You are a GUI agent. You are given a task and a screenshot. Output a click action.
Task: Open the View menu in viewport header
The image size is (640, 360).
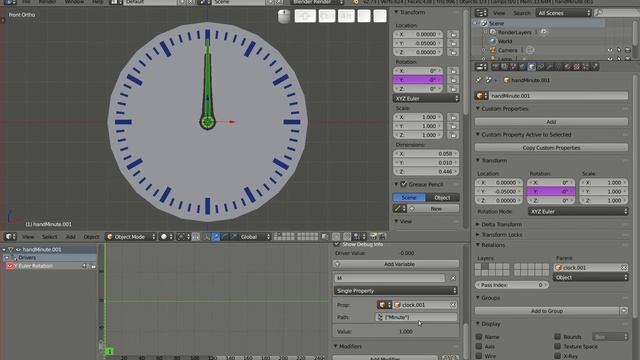tap(28, 237)
